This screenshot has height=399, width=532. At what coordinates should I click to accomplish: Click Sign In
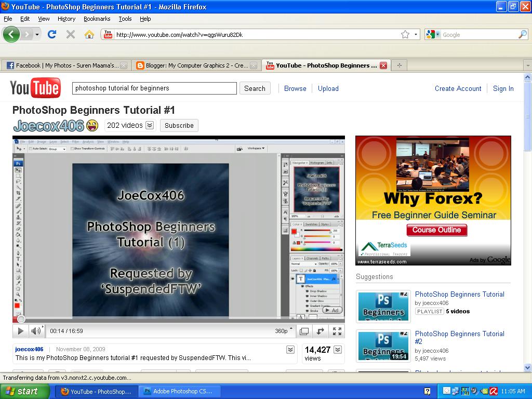tap(503, 88)
